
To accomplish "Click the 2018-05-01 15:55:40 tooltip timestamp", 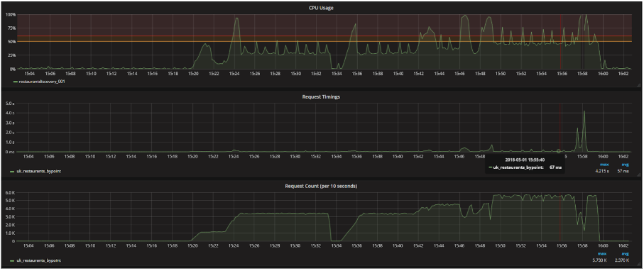I will tap(525, 160).
